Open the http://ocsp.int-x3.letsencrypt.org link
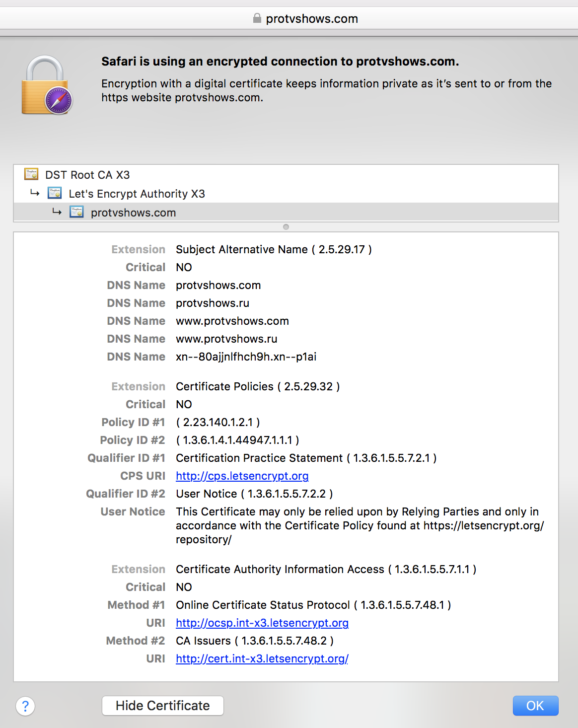This screenshot has width=578, height=728. pyautogui.click(x=262, y=623)
